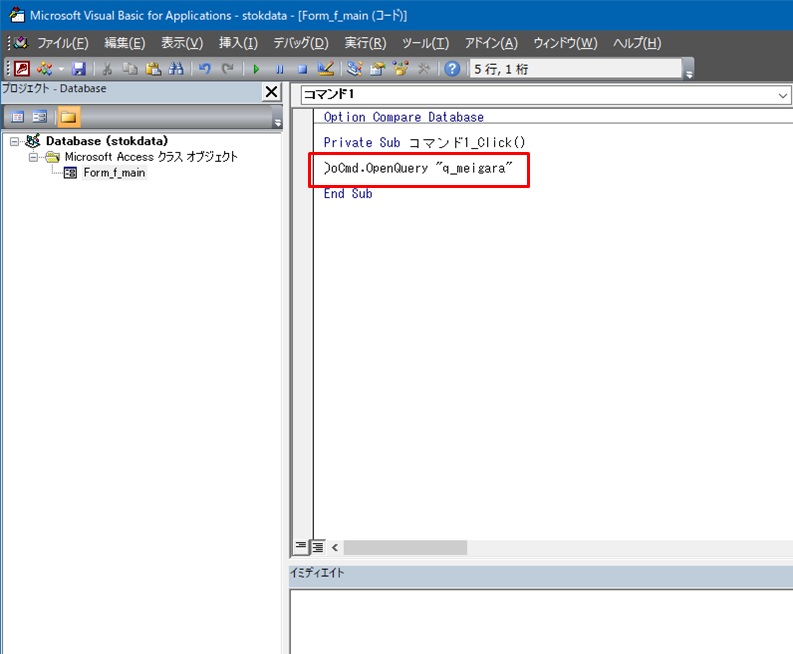Click the Find binoculars icon

click(x=176, y=68)
